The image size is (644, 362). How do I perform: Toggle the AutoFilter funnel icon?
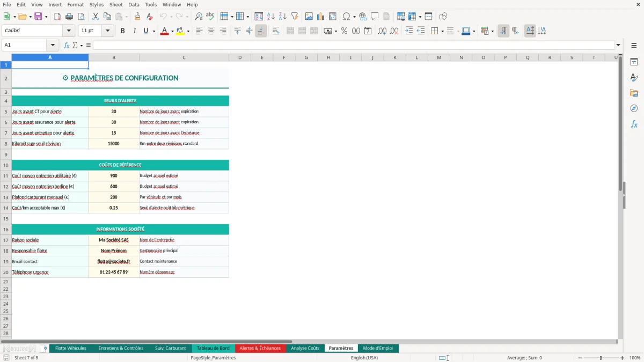point(295,17)
